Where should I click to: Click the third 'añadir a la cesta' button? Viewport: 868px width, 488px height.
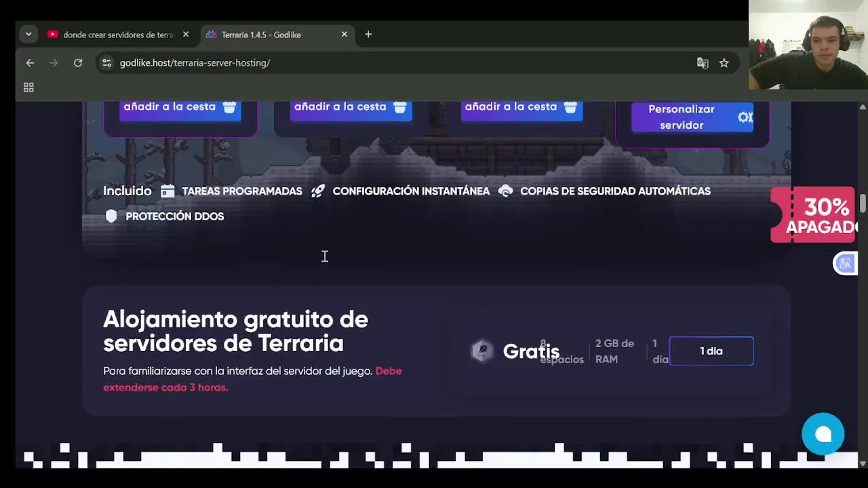(x=521, y=108)
